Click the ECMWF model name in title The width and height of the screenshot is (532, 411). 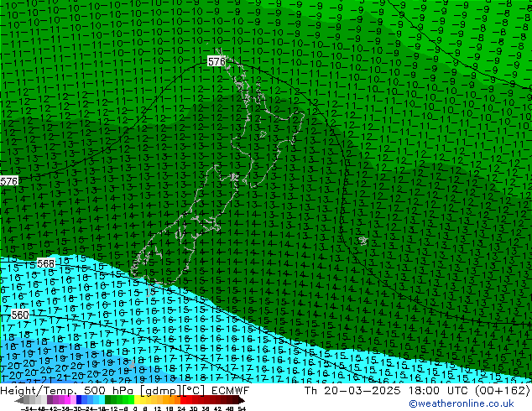coord(231,391)
